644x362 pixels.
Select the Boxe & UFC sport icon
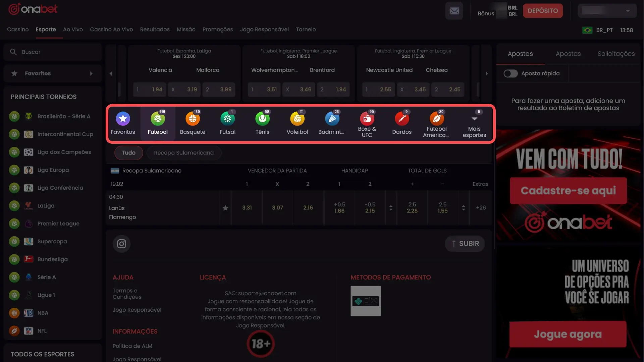pos(367,119)
